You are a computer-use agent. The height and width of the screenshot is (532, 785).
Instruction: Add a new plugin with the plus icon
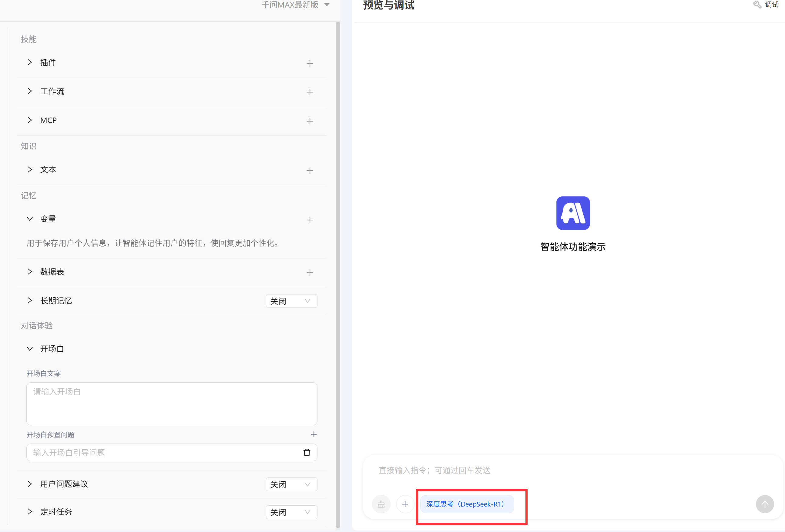click(x=310, y=63)
